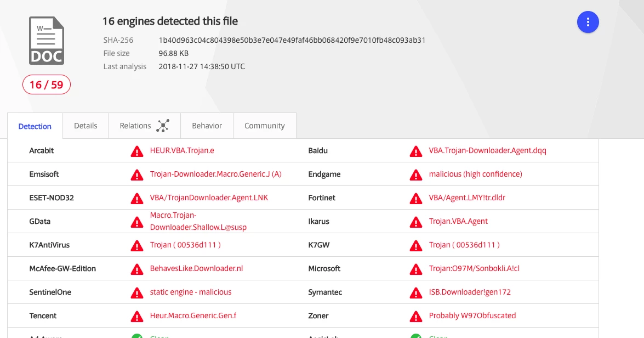Screen dimensions: 644x338
Task: Click the Baidu engine name
Action: (318, 150)
